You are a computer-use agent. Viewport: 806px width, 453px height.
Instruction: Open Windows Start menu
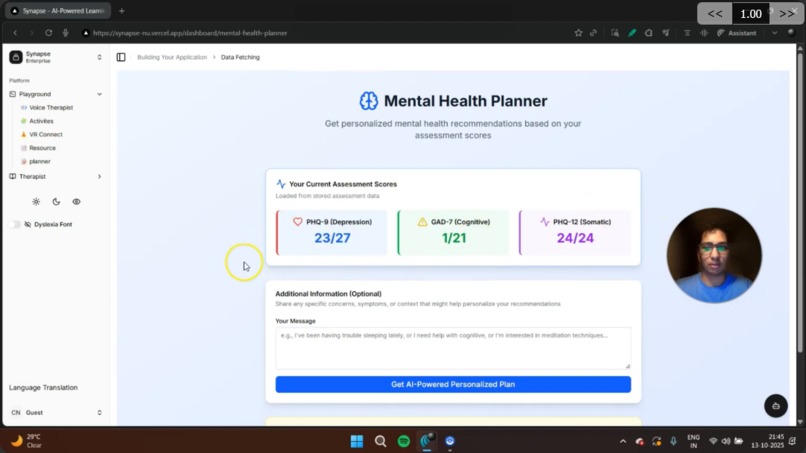(x=357, y=441)
